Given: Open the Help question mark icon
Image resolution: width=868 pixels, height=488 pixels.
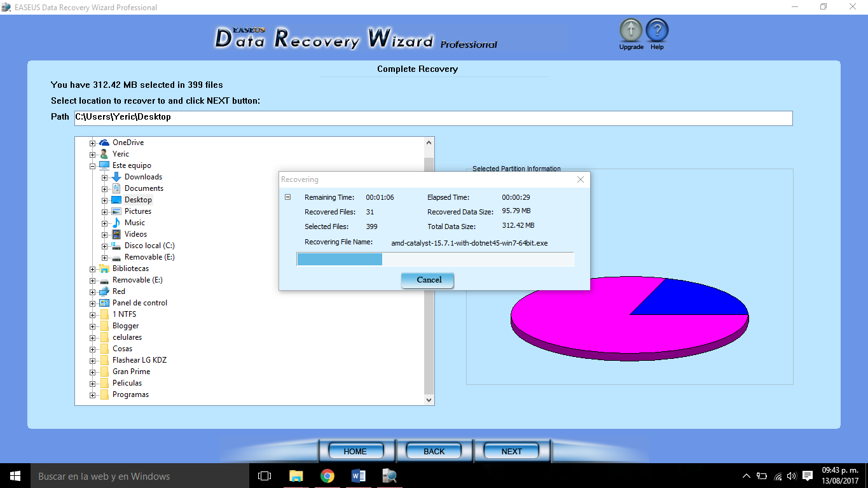Looking at the screenshot, I should 657,30.
